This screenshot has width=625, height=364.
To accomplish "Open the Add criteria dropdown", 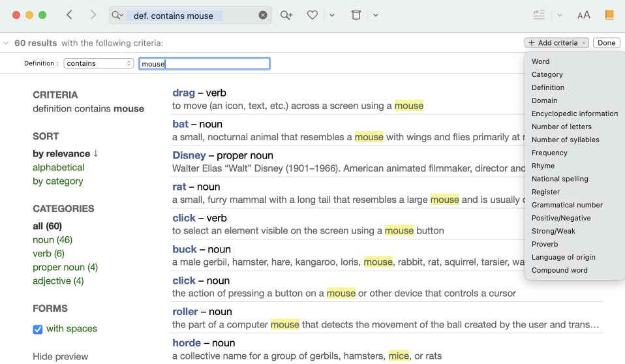I will 556,43.
